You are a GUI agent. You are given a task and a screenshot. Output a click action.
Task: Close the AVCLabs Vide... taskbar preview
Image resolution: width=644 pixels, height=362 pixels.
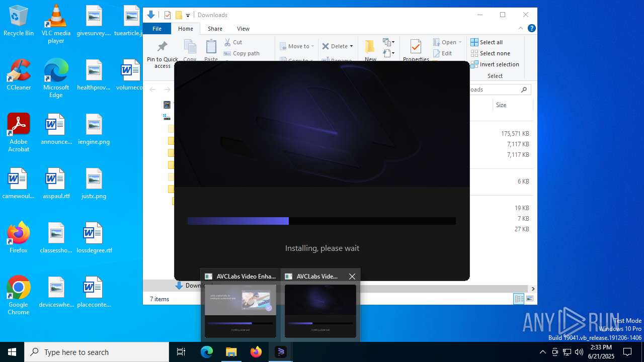click(x=352, y=276)
